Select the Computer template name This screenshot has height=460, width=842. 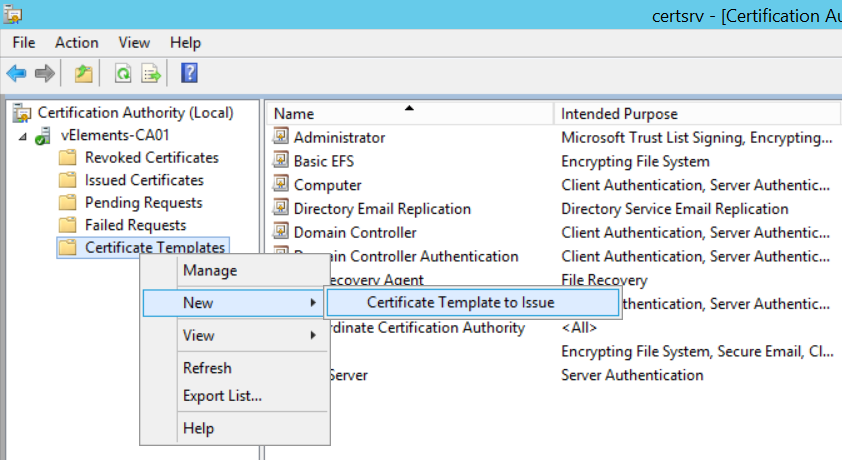(328, 185)
